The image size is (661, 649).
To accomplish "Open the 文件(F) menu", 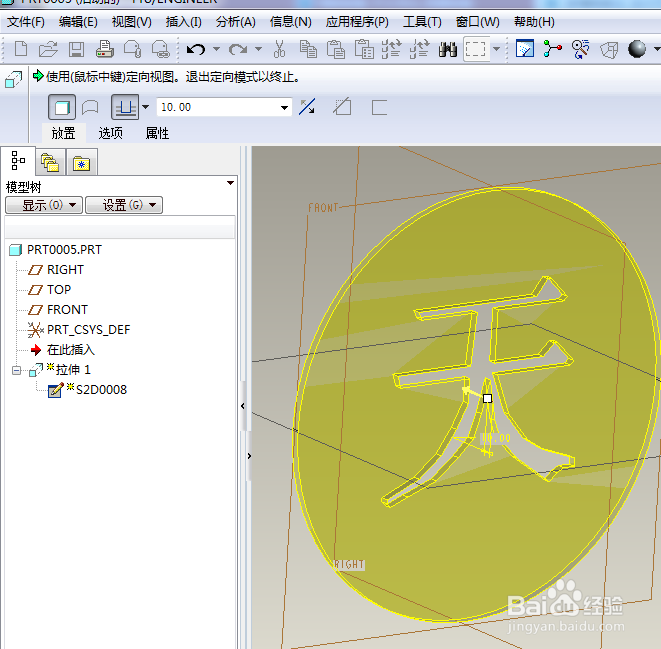I will [26, 21].
